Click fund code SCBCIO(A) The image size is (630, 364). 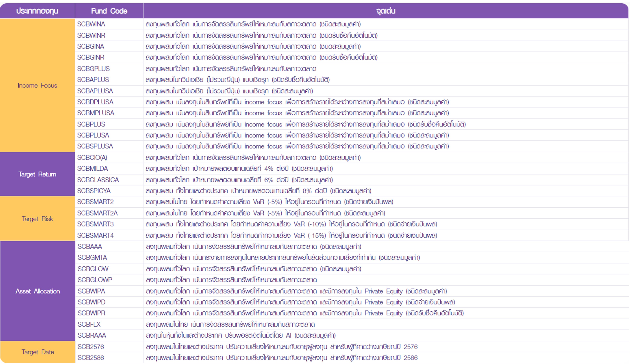pyautogui.click(x=92, y=157)
